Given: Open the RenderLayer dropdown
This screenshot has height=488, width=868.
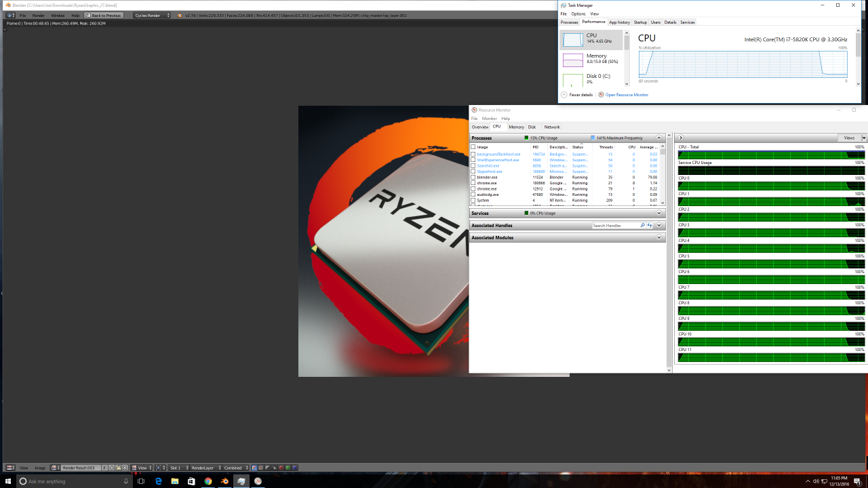Looking at the screenshot, I should [205, 468].
